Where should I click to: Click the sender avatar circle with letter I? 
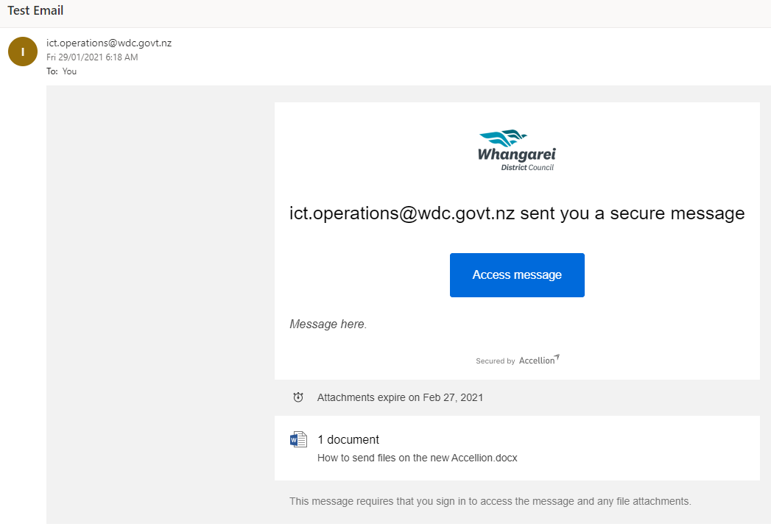tap(23, 51)
